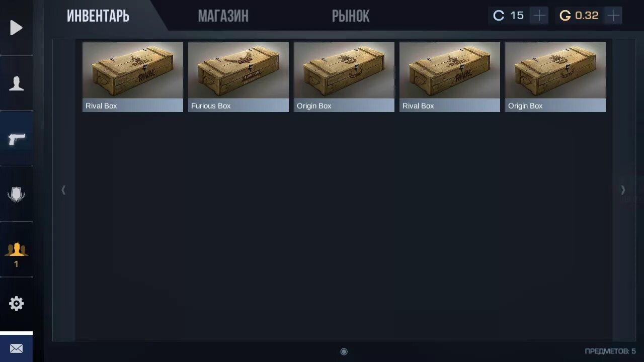Open the player profile silhouette icon
The height and width of the screenshot is (362, 644).
click(16, 83)
